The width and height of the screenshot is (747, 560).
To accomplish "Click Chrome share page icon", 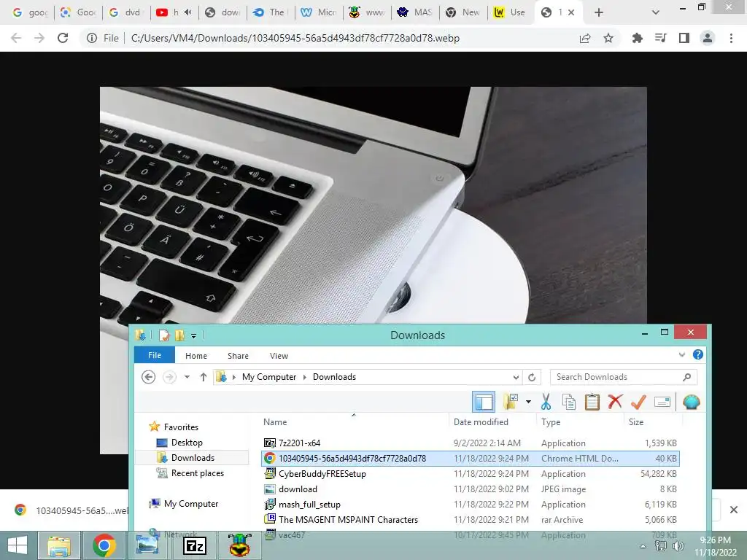I will coord(585,38).
